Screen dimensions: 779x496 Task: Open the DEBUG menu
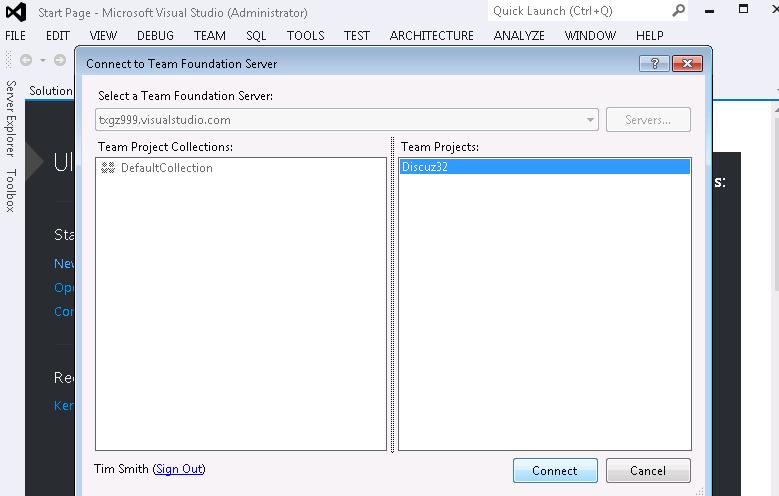pyautogui.click(x=156, y=36)
